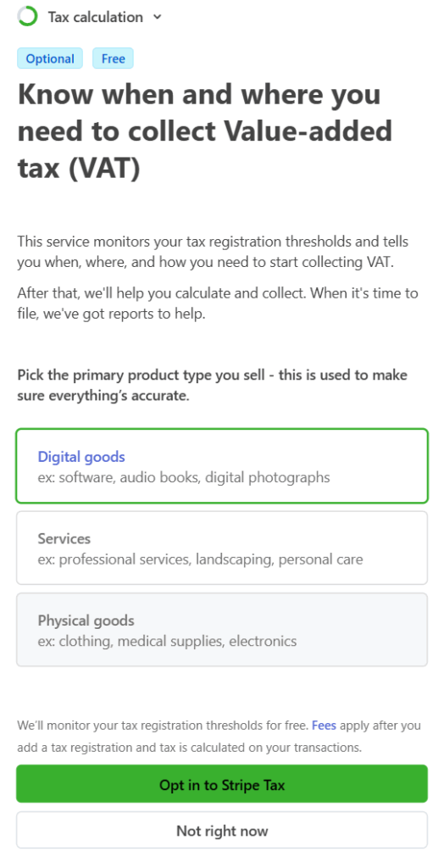Click the green progress circle icon
444x868 pixels.
[28, 17]
